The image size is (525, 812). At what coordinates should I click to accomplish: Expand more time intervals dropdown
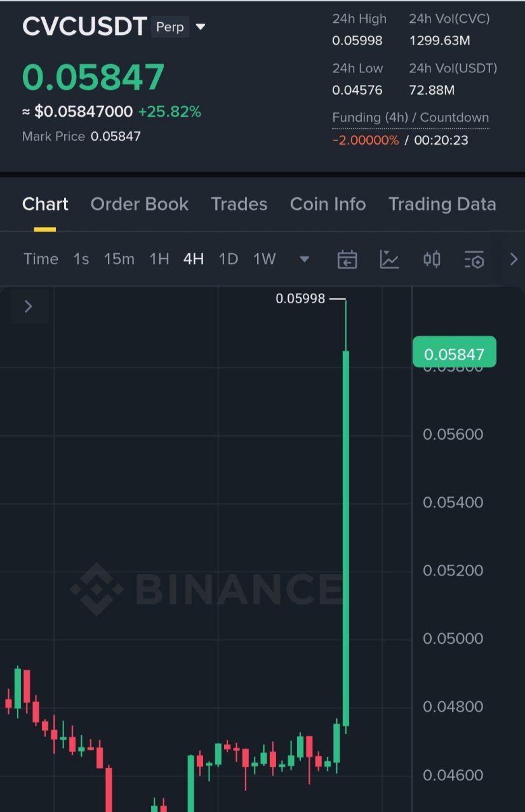pos(304,259)
